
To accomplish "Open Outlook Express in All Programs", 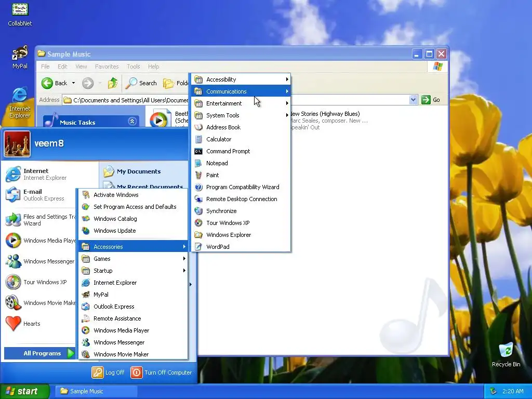I will 133,307.
